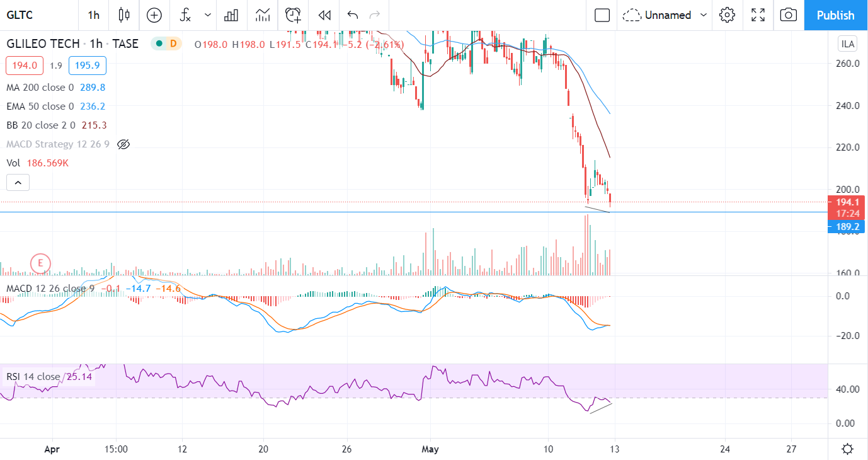
Task: Select the blue horizontal line at 189.2
Action: (414, 212)
